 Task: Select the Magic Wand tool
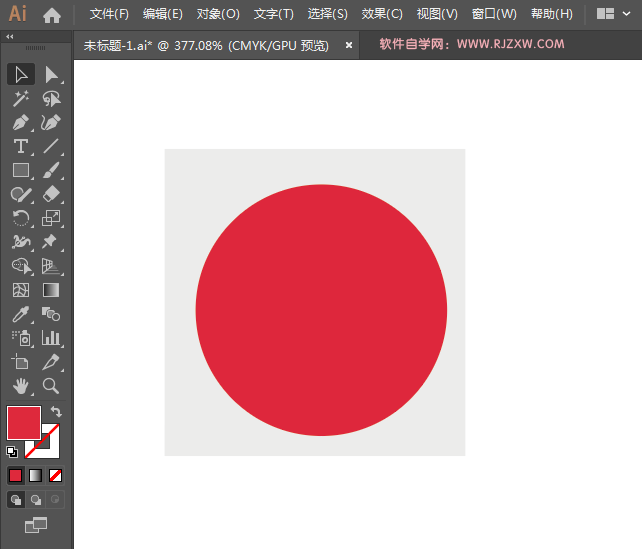pos(20,99)
